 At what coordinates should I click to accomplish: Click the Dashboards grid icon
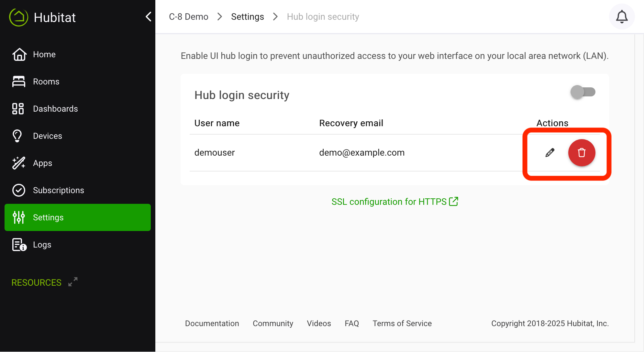[x=18, y=109]
